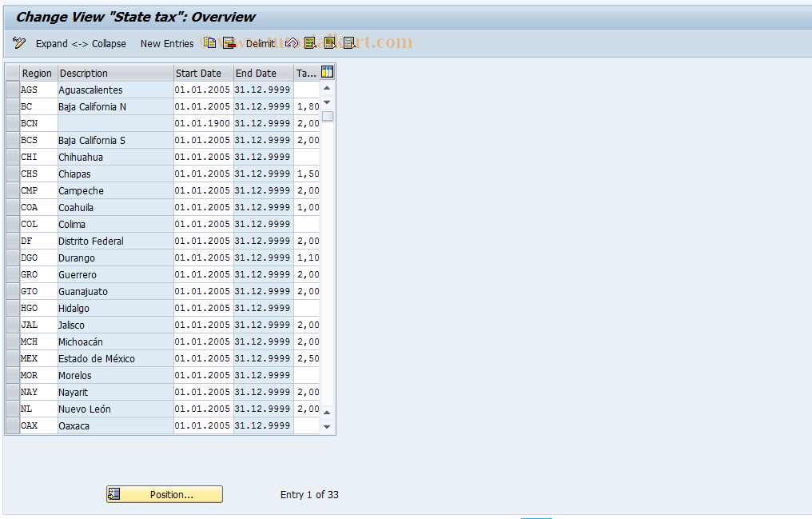Image resolution: width=812 pixels, height=519 pixels.
Task: Click the Undo Change icon
Action: (x=292, y=43)
